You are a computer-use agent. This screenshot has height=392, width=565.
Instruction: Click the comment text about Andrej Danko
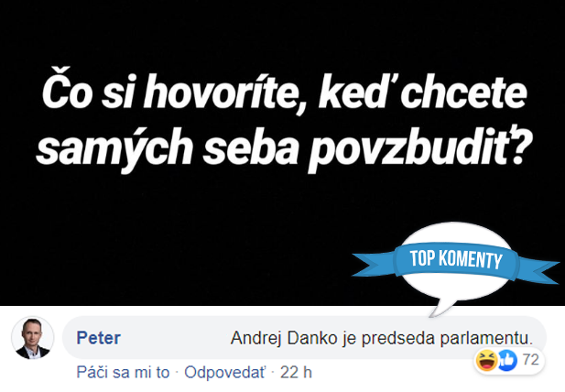coord(381,338)
